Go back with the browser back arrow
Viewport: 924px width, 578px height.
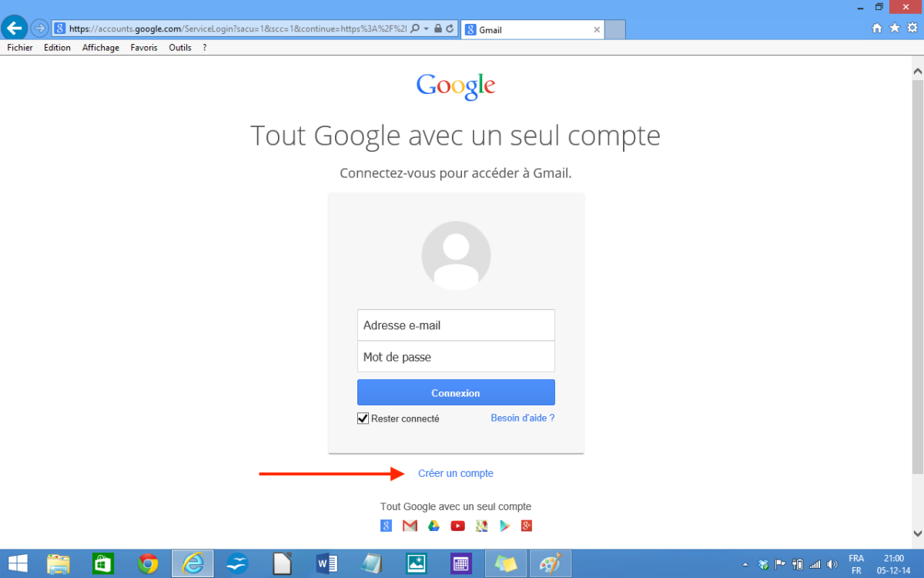(14, 29)
